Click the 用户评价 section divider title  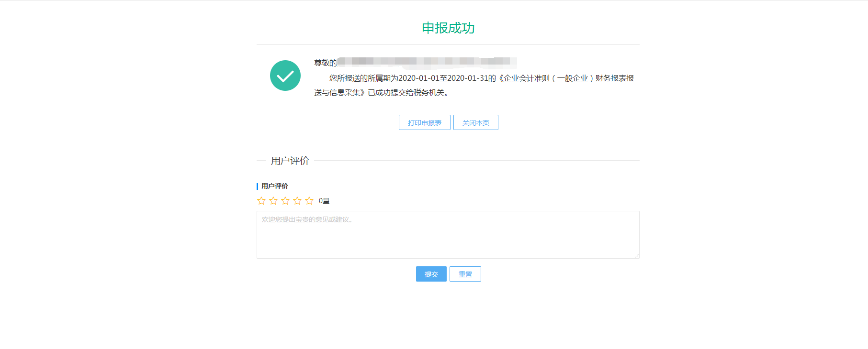[x=290, y=161]
